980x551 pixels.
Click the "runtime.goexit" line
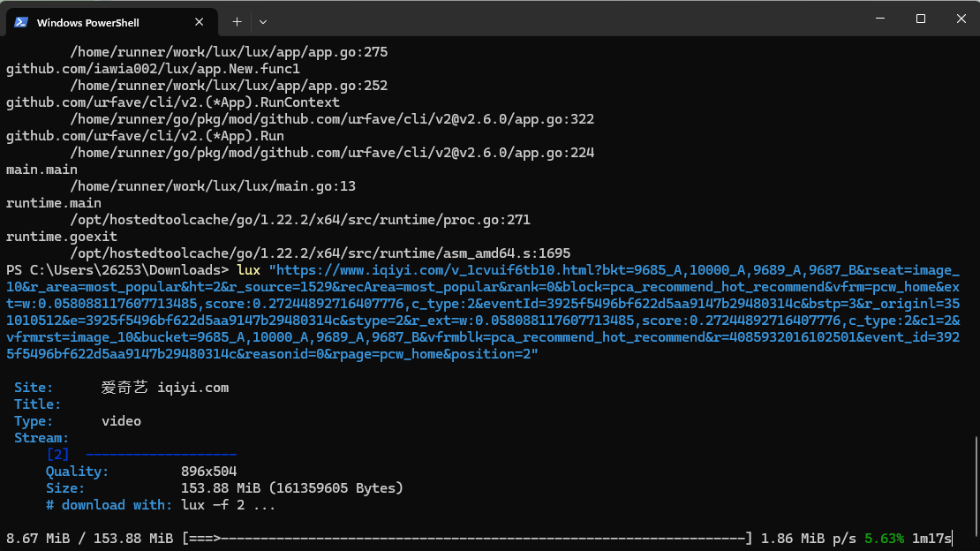[x=62, y=237]
